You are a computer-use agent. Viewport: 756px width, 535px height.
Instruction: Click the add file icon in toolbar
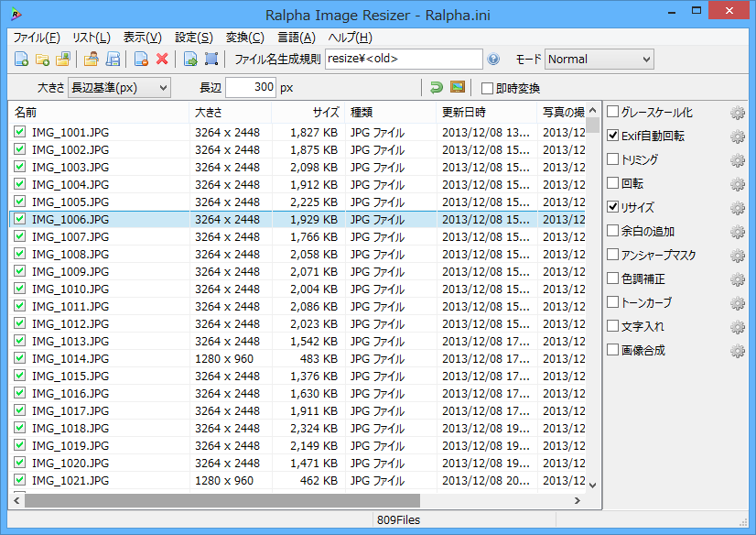(21, 59)
